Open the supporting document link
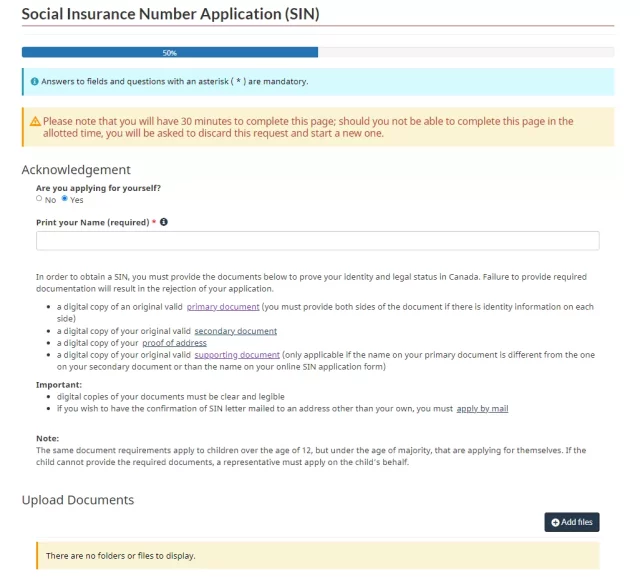This screenshot has height=578, width=640. point(237,355)
